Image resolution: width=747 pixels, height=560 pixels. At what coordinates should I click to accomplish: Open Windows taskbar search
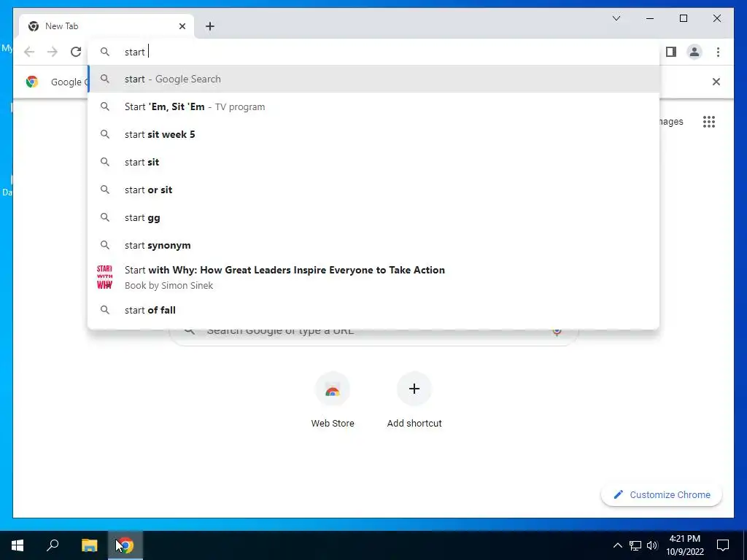[x=53, y=545]
